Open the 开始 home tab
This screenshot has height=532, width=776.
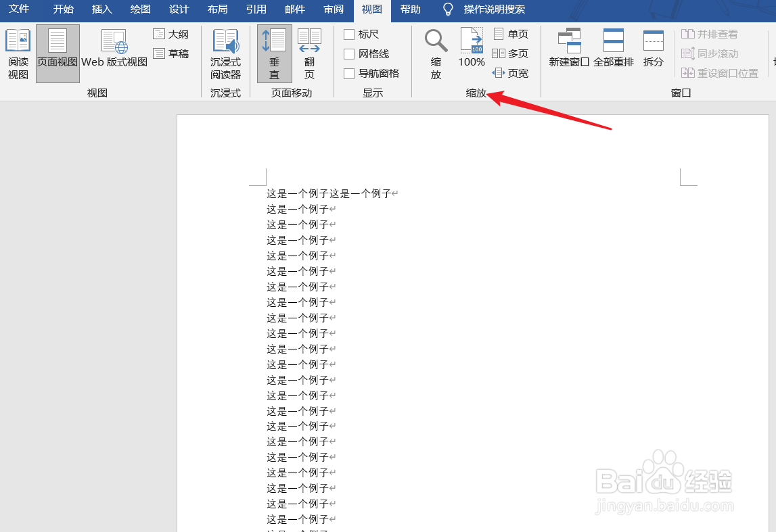pos(64,9)
